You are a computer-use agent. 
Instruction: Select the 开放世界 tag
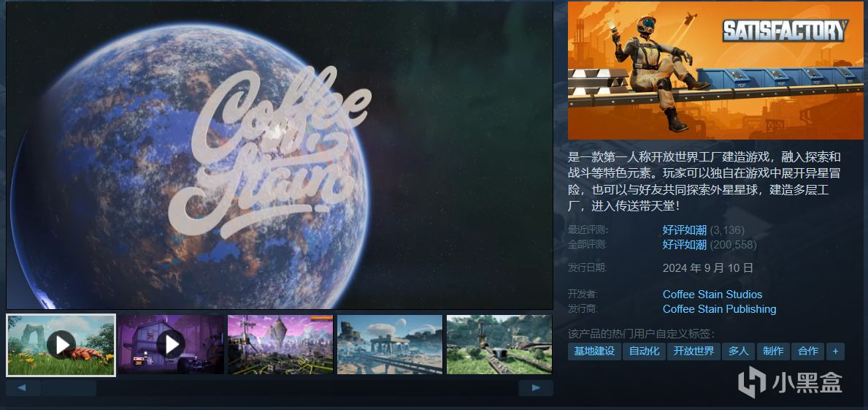click(x=694, y=352)
